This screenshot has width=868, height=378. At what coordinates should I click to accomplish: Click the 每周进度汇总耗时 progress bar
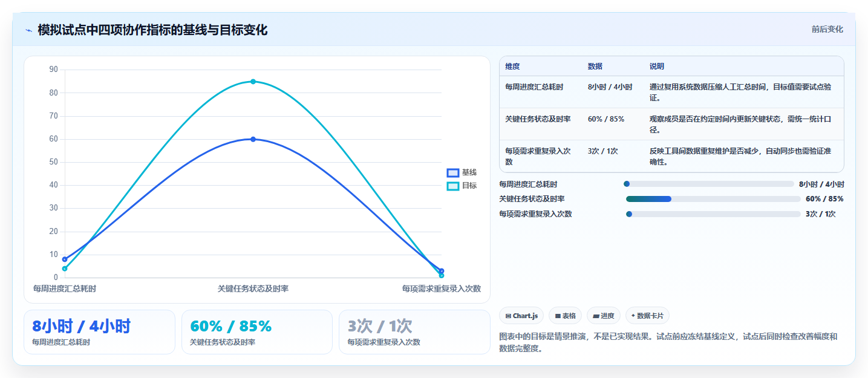708,184
